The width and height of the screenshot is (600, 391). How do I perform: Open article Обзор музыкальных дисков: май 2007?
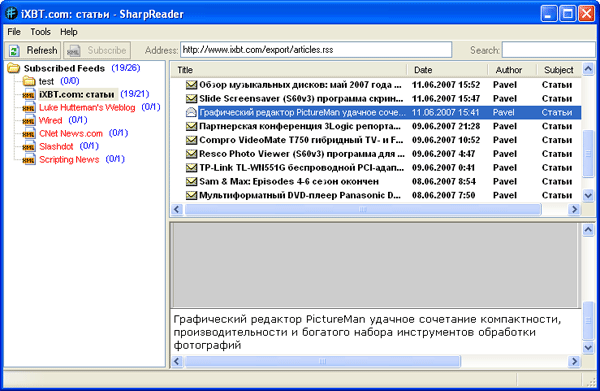click(x=300, y=85)
